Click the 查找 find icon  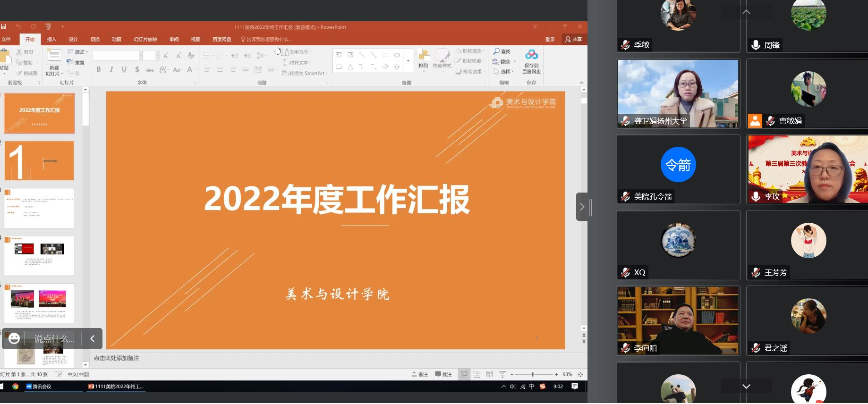pyautogui.click(x=502, y=51)
